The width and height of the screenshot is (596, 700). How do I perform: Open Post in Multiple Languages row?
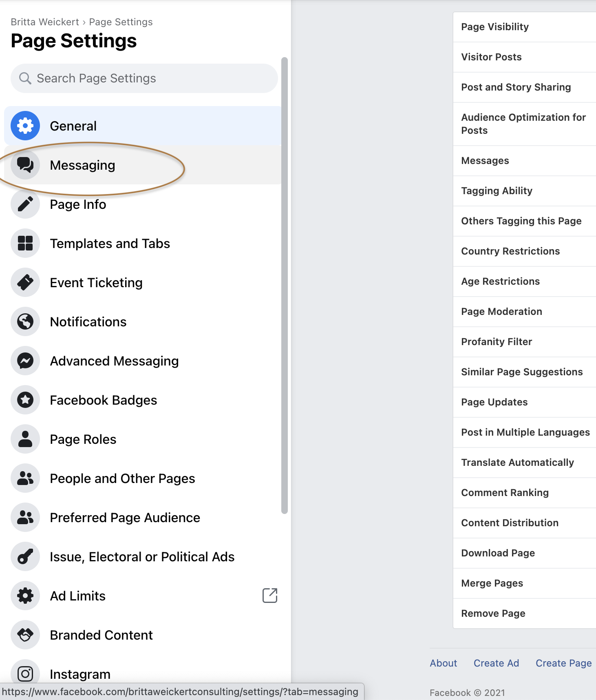(x=525, y=432)
